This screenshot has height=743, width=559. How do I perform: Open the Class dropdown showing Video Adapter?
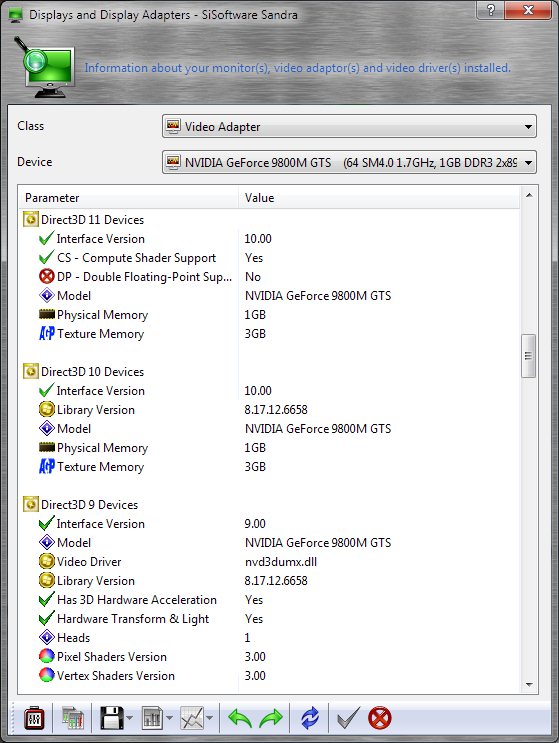click(349, 127)
